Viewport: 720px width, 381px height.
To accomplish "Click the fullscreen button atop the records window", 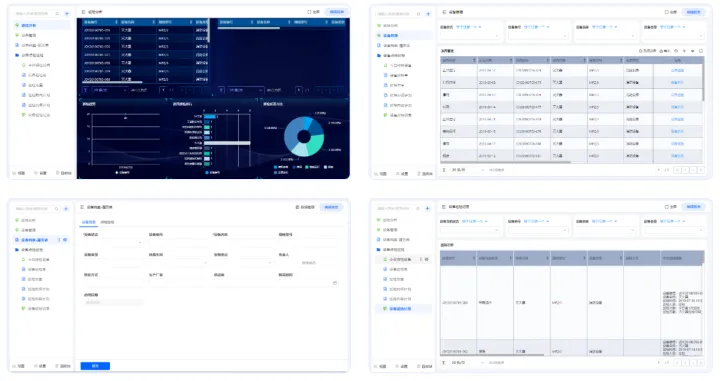I will [670, 207].
